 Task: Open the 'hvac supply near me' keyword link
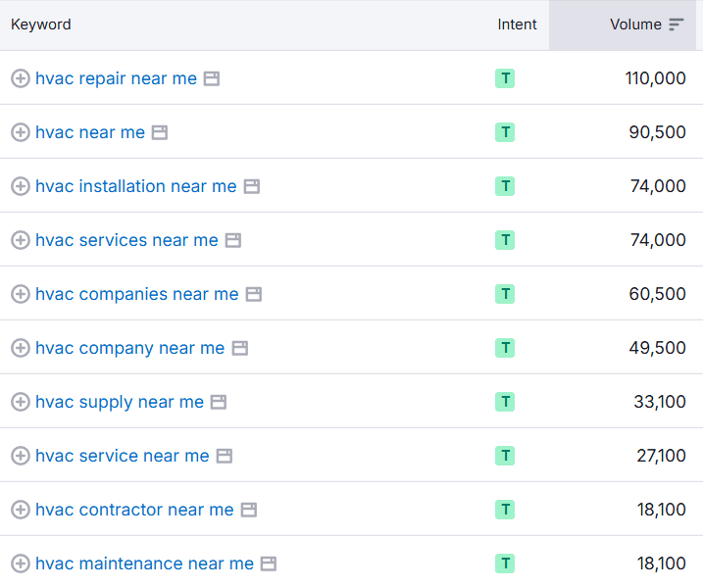tap(120, 402)
